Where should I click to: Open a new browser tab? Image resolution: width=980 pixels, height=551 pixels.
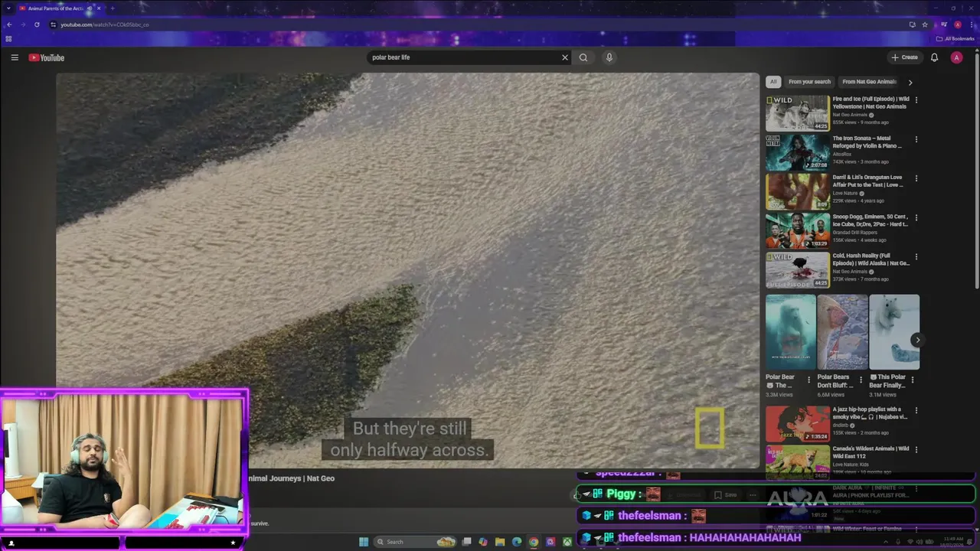click(x=112, y=8)
